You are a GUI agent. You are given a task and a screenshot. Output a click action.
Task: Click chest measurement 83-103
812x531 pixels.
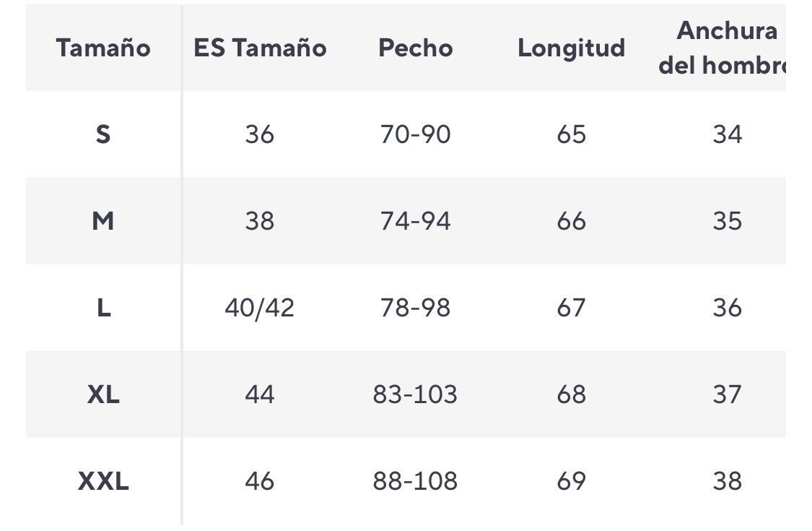(x=416, y=394)
